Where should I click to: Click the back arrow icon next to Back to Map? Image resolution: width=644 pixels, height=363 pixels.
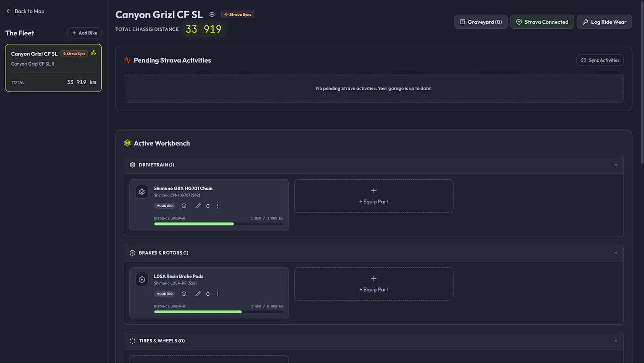tap(9, 11)
